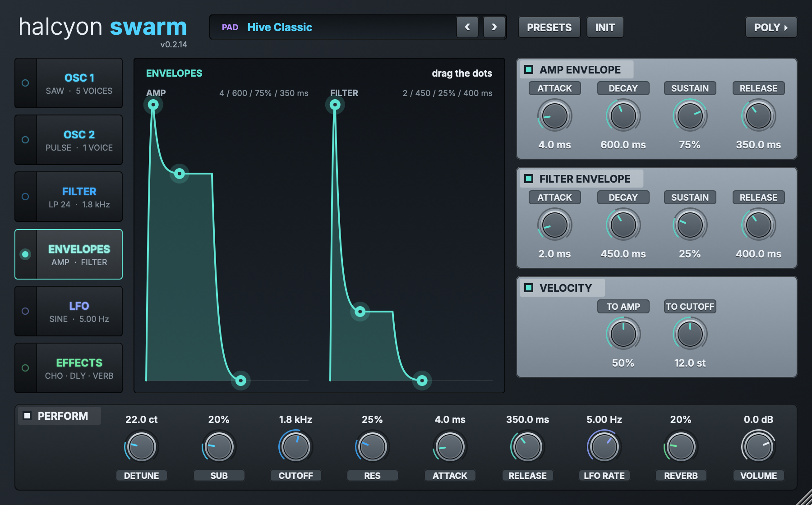Click the amp envelope attack peak dot
This screenshot has height=505, width=812.
(x=153, y=105)
